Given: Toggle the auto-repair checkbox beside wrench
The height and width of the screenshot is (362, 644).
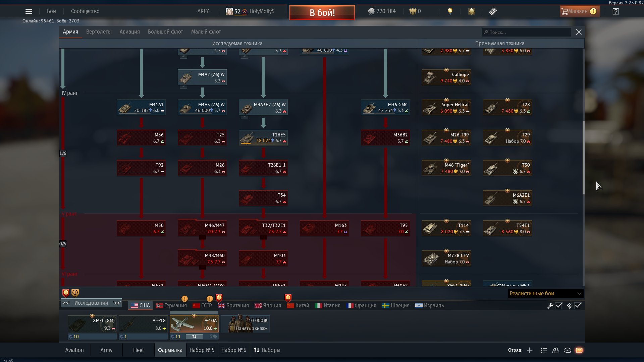Looking at the screenshot, I should tap(559, 306).
